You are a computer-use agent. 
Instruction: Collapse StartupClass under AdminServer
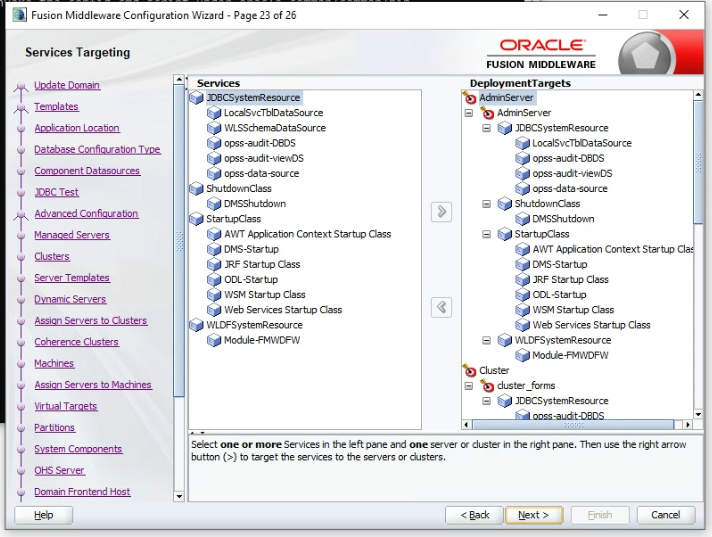click(486, 234)
